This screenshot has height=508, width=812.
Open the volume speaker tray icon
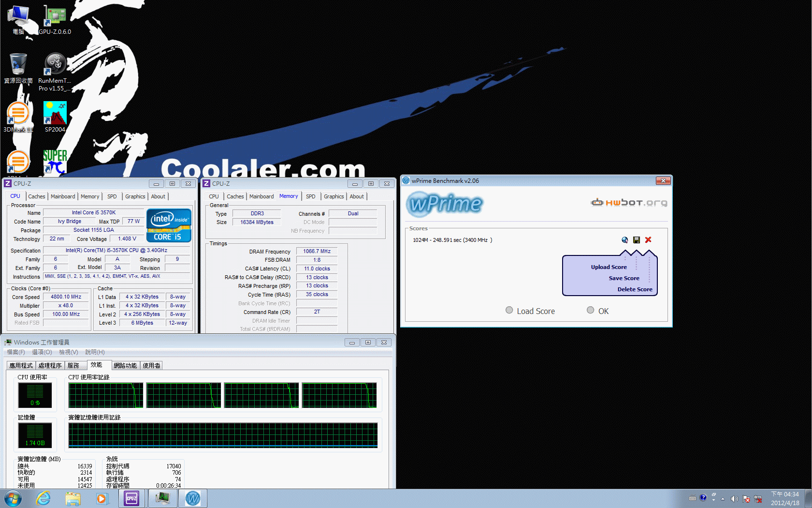735,499
